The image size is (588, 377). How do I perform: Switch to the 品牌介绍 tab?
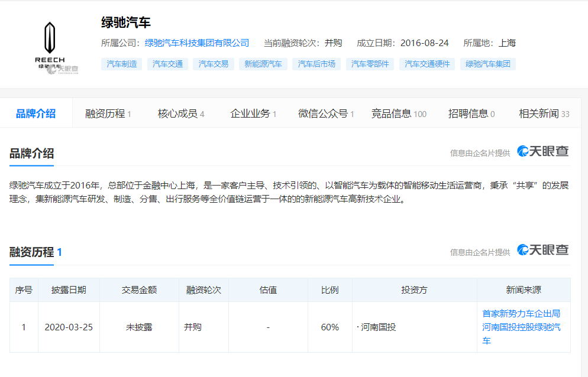(x=36, y=113)
